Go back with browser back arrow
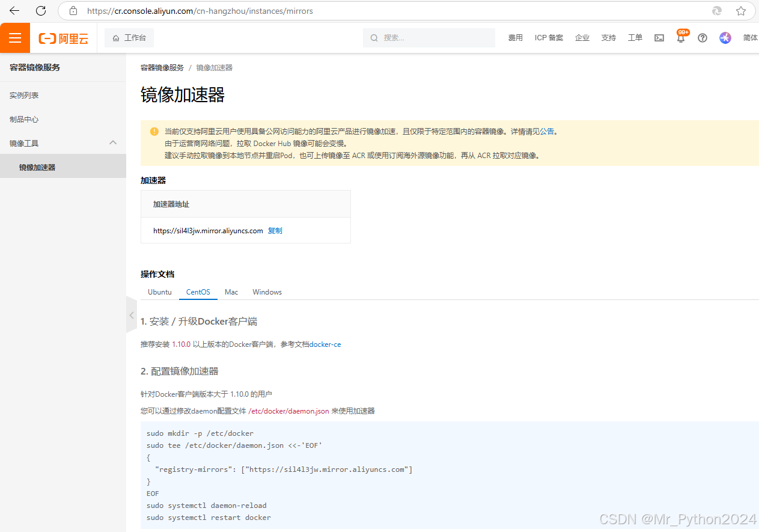 pos(14,11)
